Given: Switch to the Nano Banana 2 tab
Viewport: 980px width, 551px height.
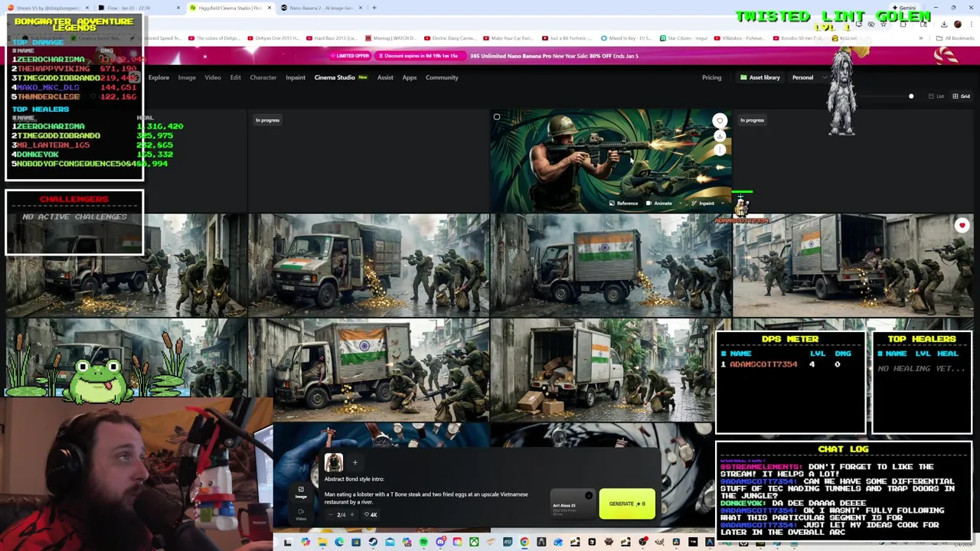Looking at the screenshot, I should coord(321,8).
